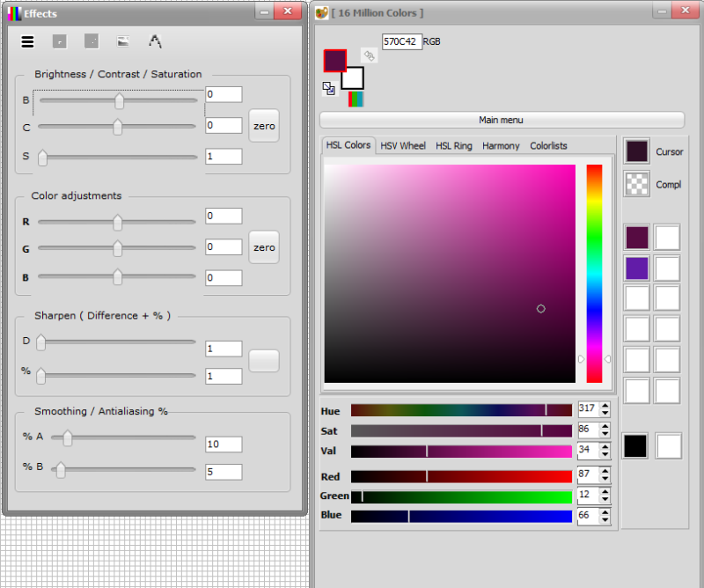Click the 'A' text icon in Effects toolbar
This screenshot has height=588, width=704.
(154, 40)
